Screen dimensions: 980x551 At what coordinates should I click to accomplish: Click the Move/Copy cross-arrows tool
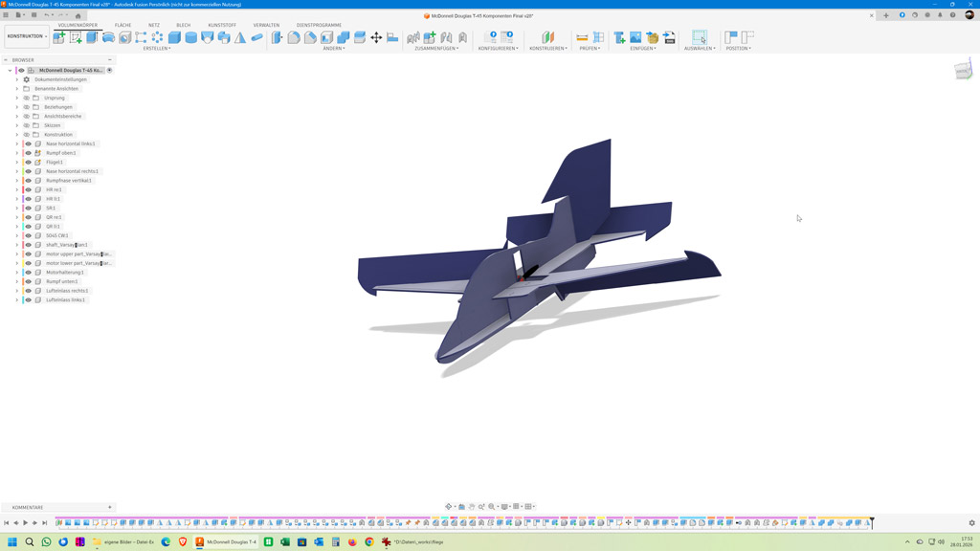[x=376, y=37]
